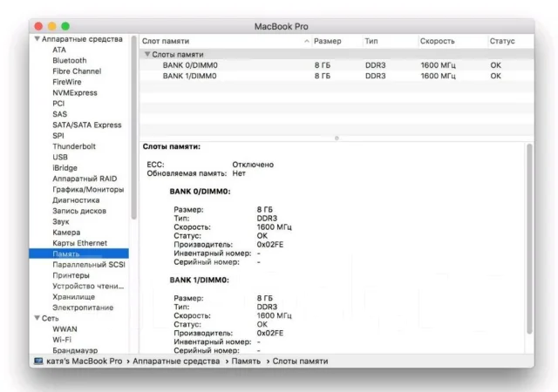Viewport: 558px width, 392px height.
Task: Toggle the sort arrow in Слот памяти header
Action: pos(307,41)
